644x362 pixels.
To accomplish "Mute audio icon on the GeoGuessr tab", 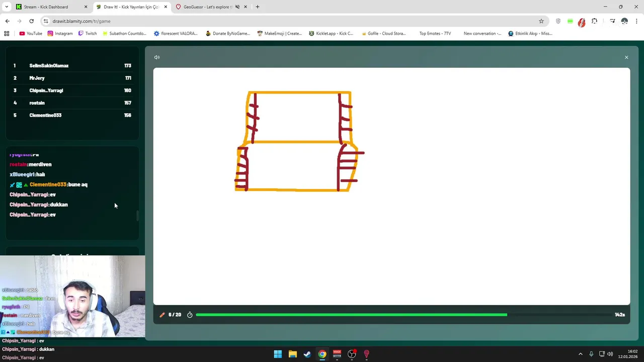I will [x=237, y=7].
